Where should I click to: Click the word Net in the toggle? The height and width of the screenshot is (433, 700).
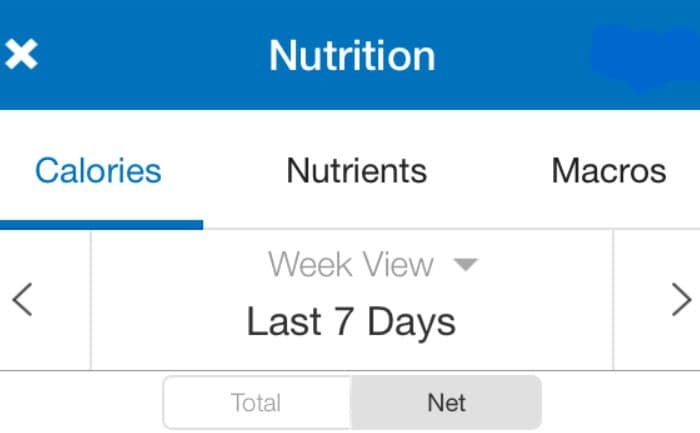coord(446,403)
